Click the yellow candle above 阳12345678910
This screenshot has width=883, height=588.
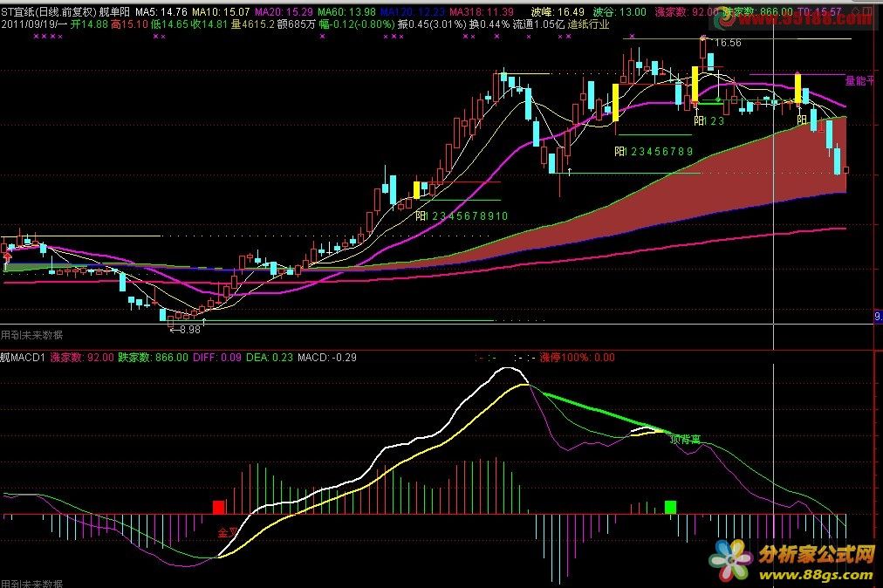tap(417, 190)
